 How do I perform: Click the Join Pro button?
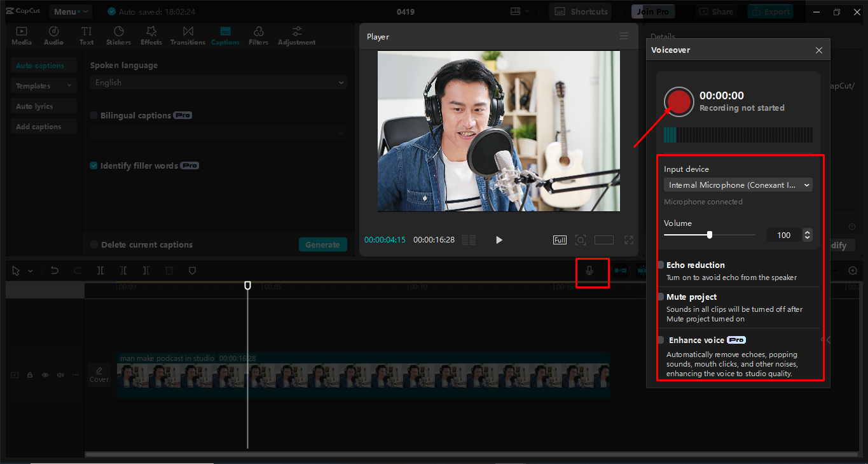653,11
